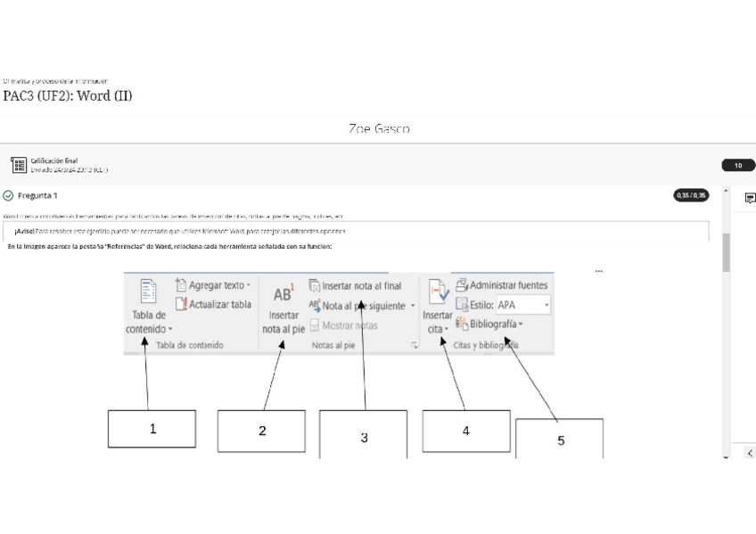Image resolution: width=756 pixels, height=534 pixels.
Task: Click the Insertar nota al final icon
Action: tap(315, 285)
